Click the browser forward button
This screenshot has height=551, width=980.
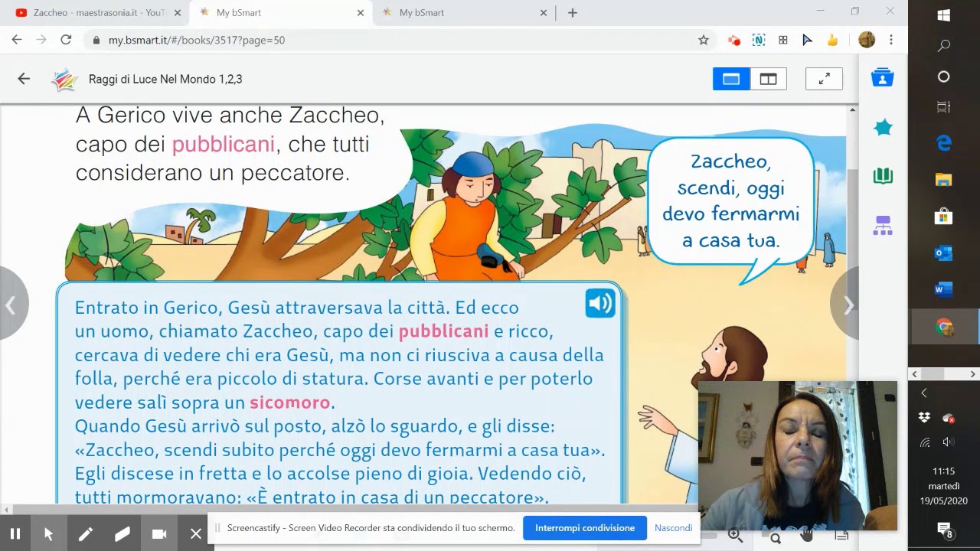[x=41, y=40]
